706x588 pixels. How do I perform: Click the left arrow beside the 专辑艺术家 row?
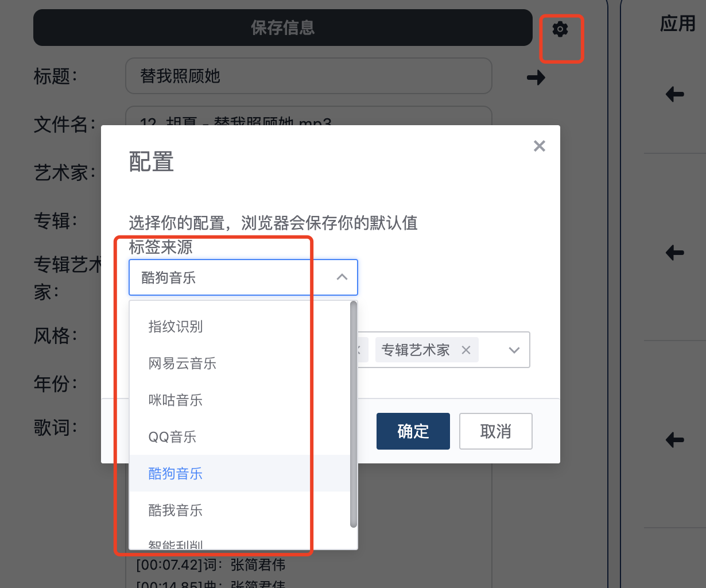click(x=674, y=252)
